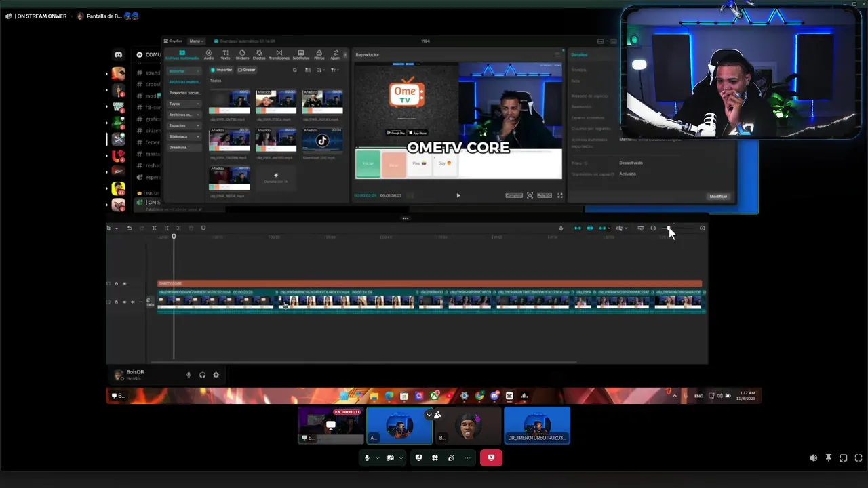Image resolution: width=868 pixels, height=488 pixels.
Task: Click share screen icon in call bar
Action: pos(418,457)
